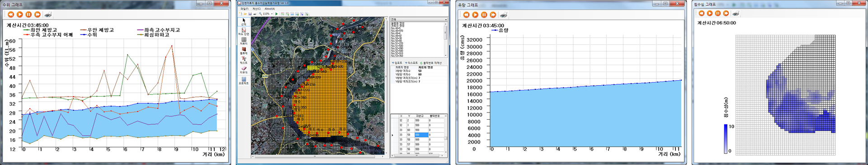Choose the 하도 단면 tool
This screenshot has width=868, height=165.
coord(244,31)
